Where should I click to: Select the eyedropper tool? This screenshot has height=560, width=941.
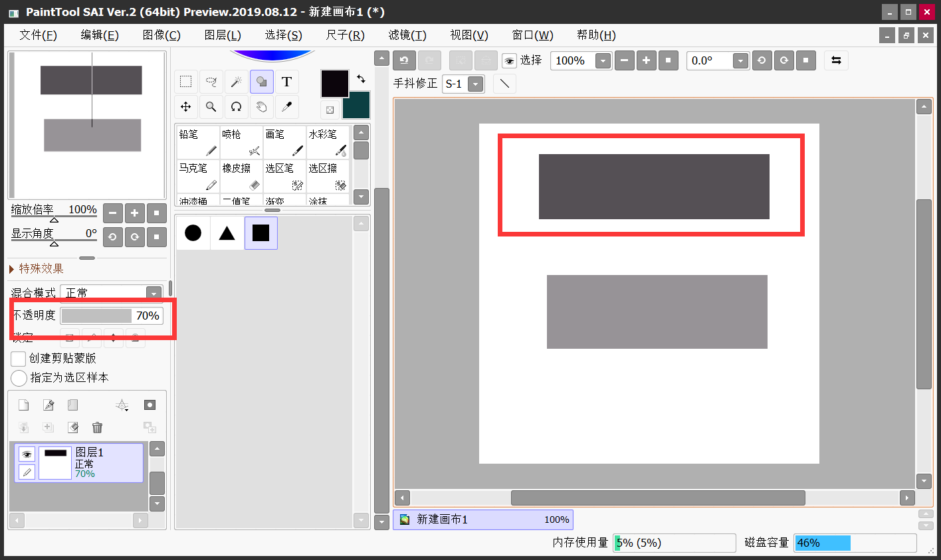click(x=287, y=106)
